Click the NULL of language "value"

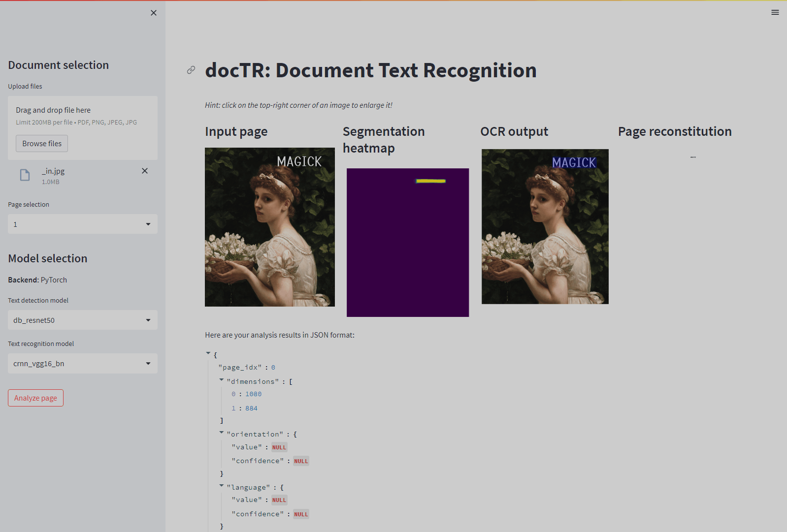coord(279,500)
